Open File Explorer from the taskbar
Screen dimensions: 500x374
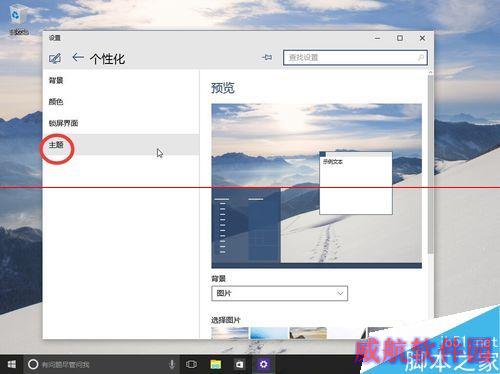(216, 364)
